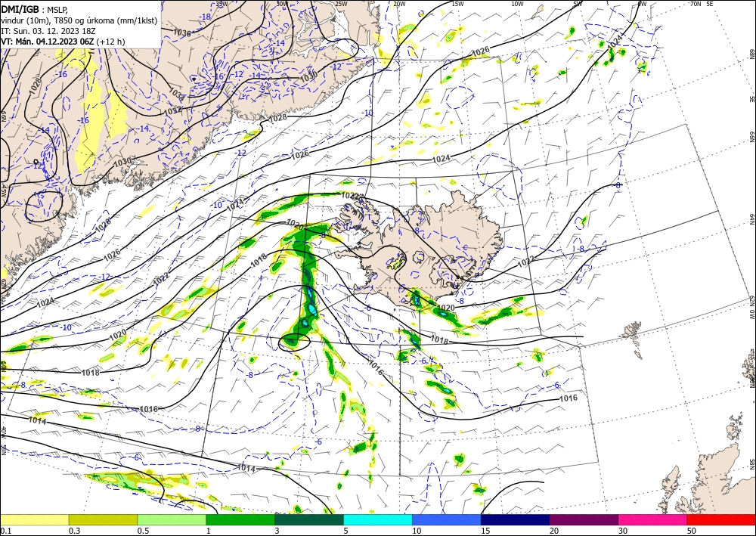Click the '1032' isobar label
This screenshot has width=756, height=536.
[172, 110]
